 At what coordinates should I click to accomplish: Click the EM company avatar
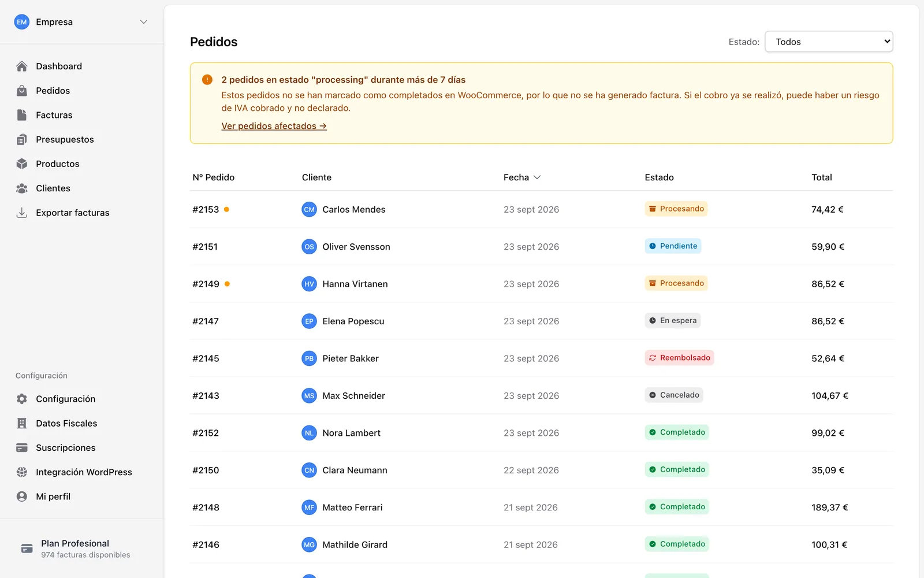(x=22, y=22)
